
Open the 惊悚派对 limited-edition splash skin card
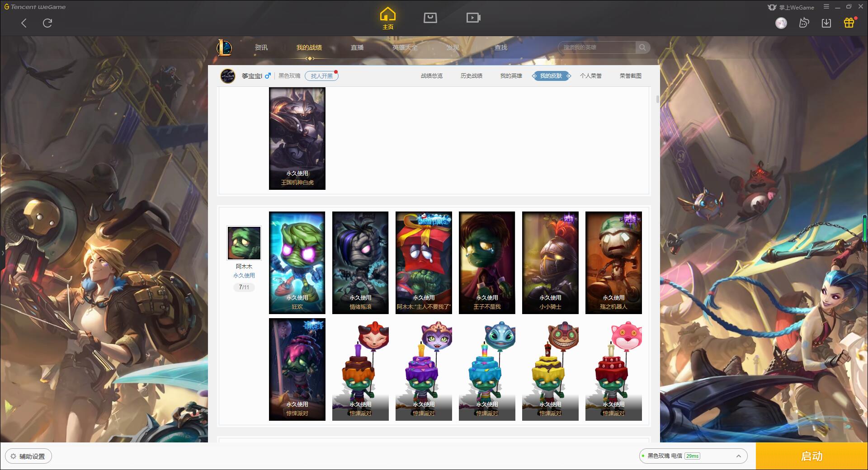point(297,369)
